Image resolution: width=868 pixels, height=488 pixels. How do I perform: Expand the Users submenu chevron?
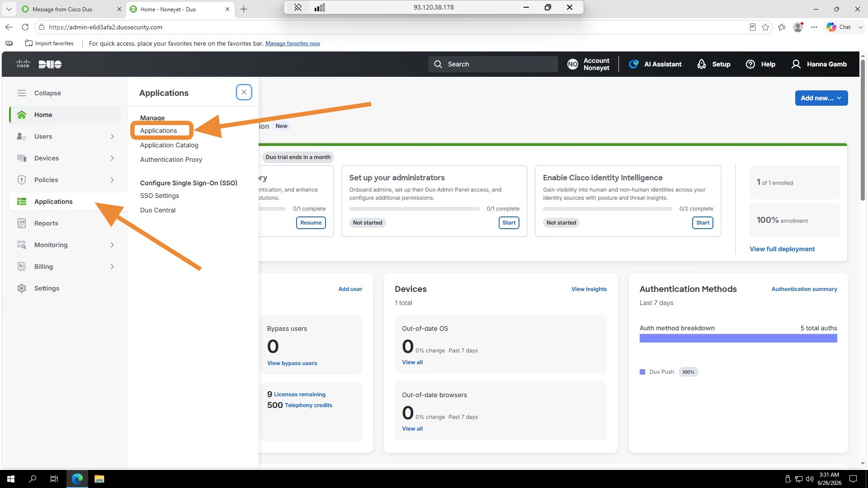click(x=112, y=136)
